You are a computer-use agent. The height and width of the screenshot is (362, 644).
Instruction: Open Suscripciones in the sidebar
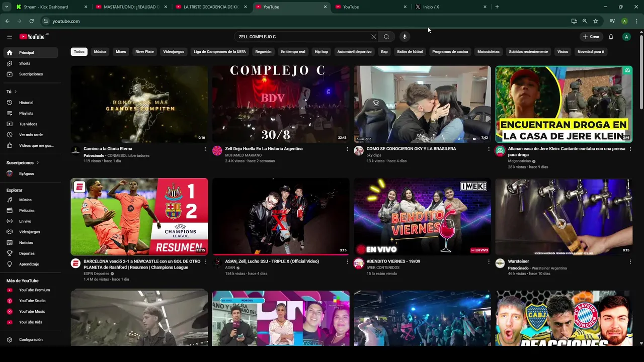pos(30,74)
